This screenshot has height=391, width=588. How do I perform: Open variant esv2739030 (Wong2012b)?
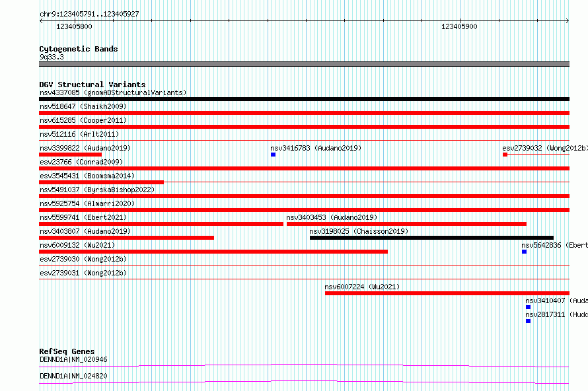pos(83,259)
